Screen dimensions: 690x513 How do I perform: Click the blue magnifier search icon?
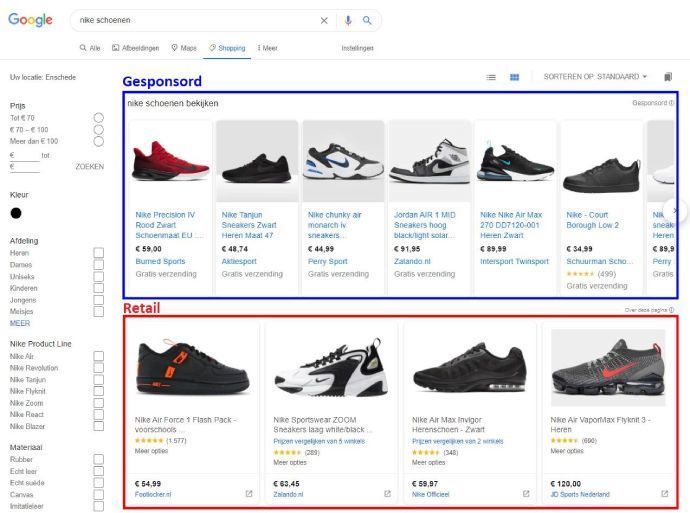pyautogui.click(x=367, y=20)
